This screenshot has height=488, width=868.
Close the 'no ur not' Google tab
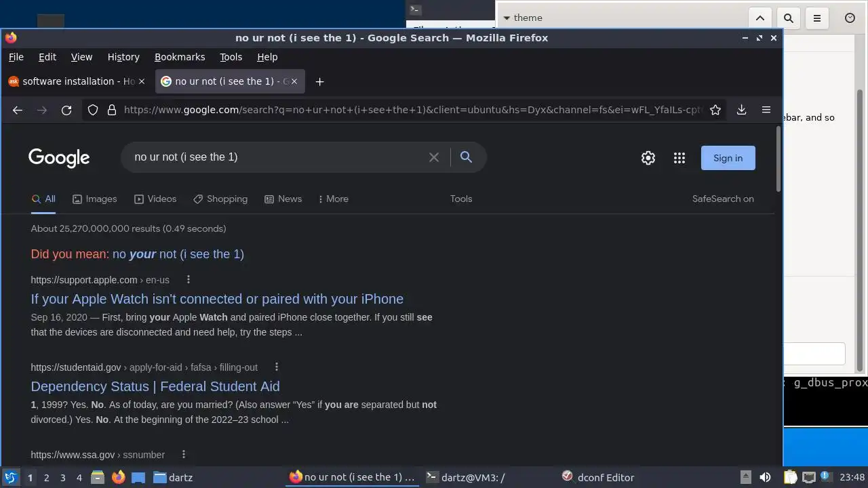[x=294, y=81]
